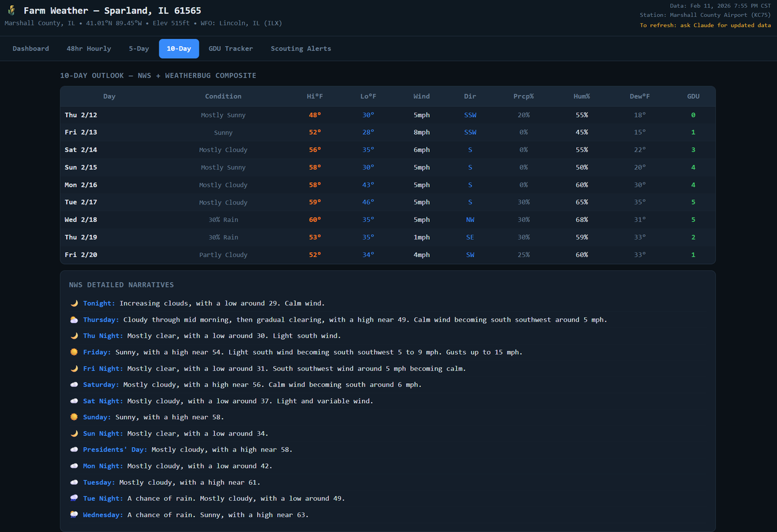
Task: Click the corn icon beside Farm Weather title
Action: (11, 10)
